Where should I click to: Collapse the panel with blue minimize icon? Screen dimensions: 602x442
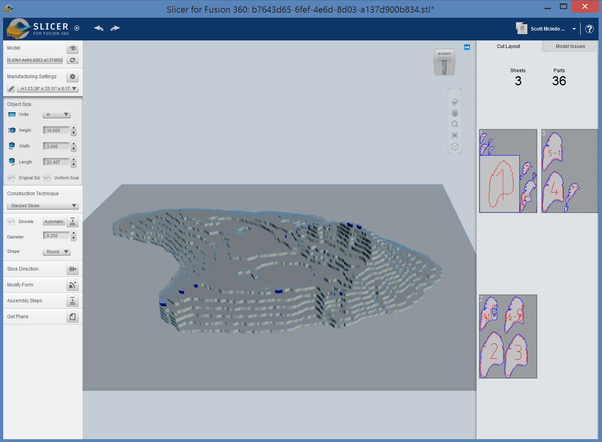[x=467, y=47]
